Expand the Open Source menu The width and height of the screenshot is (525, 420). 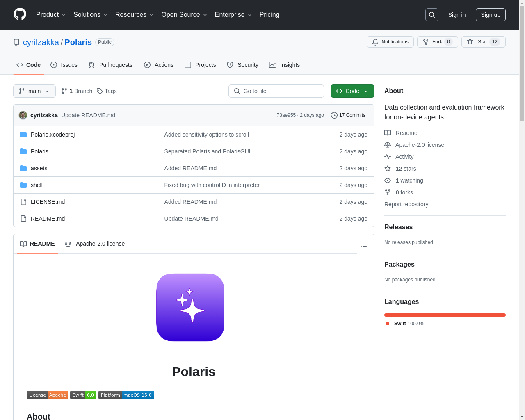click(185, 15)
